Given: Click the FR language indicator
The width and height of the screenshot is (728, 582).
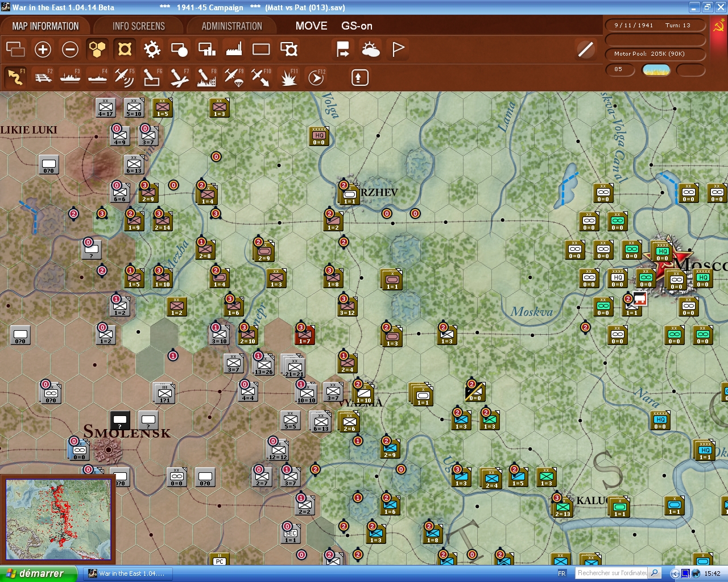Looking at the screenshot, I should click(562, 573).
